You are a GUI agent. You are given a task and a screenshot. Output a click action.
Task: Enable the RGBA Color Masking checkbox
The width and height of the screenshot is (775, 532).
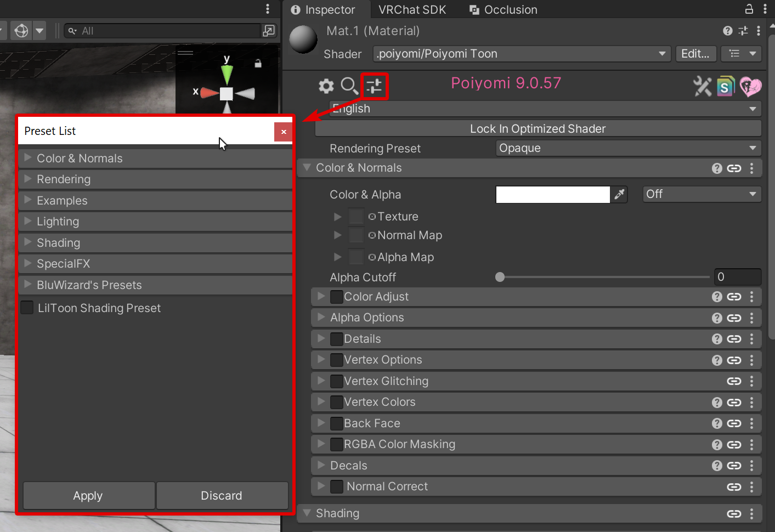click(337, 444)
